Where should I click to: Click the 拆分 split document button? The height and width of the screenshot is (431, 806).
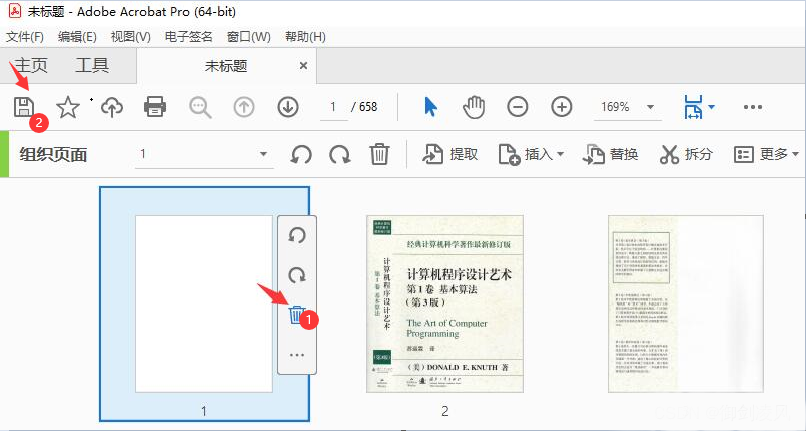click(686, 154)
